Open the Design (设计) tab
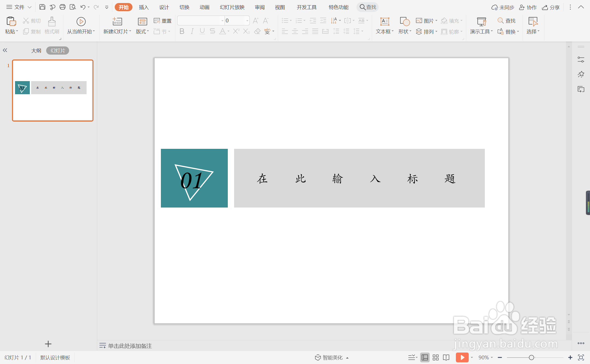 tap(164, 7)
